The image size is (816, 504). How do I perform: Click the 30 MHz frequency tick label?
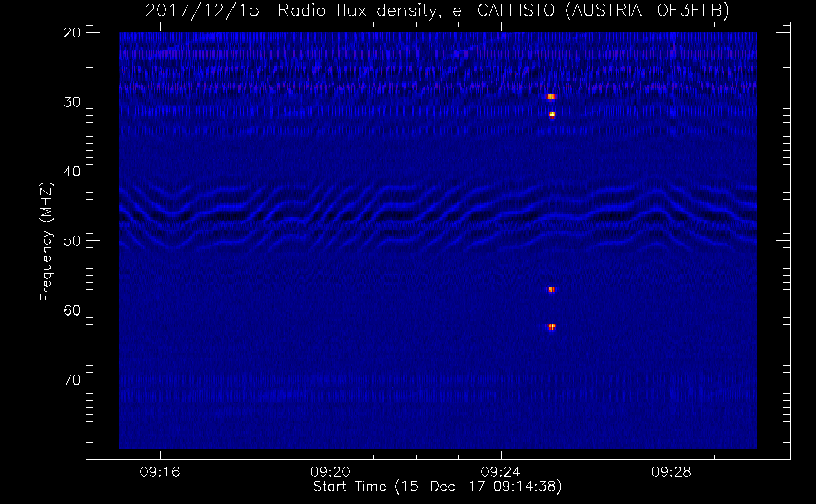point(73,102)
